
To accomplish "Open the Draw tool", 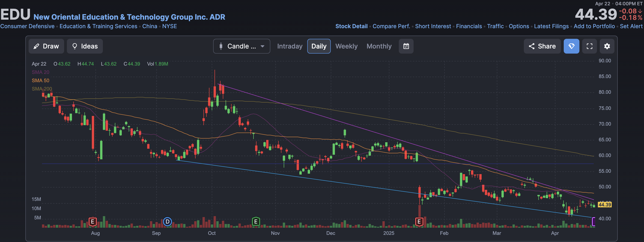I will pos(46,46).
